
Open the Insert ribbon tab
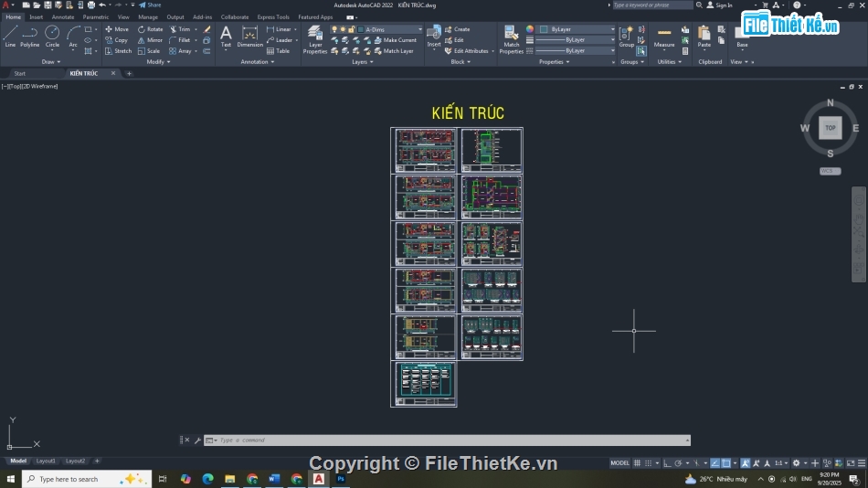[x=36, y=17]
